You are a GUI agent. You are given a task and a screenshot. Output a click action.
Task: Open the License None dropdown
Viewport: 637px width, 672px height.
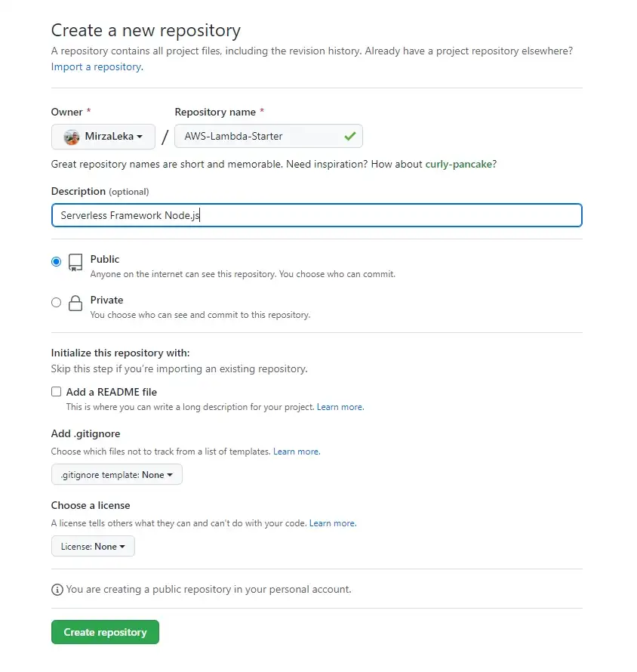click(93, 546)
